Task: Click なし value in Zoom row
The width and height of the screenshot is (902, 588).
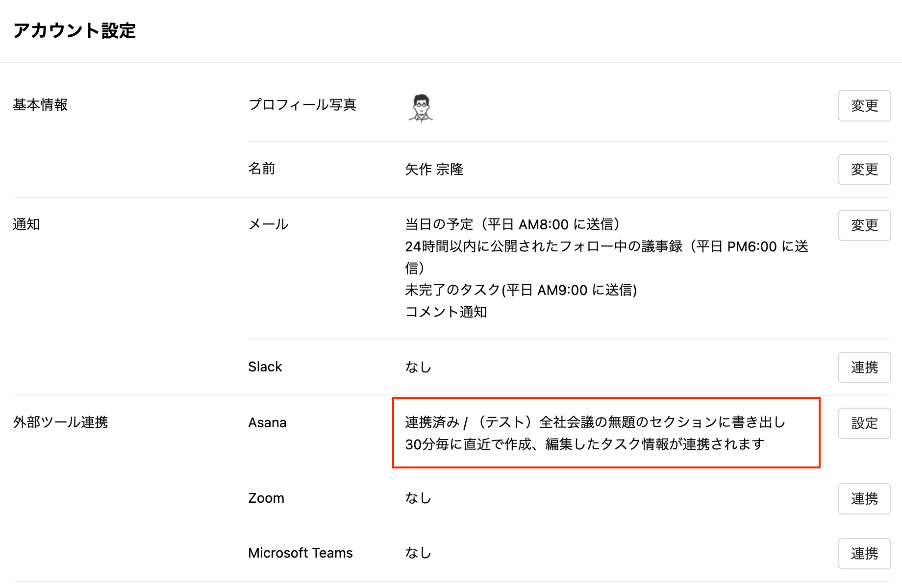Action: (418, 498)
